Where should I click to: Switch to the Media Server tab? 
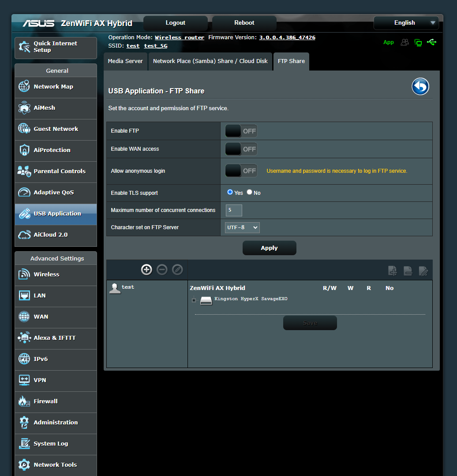(x=125, y=61)
